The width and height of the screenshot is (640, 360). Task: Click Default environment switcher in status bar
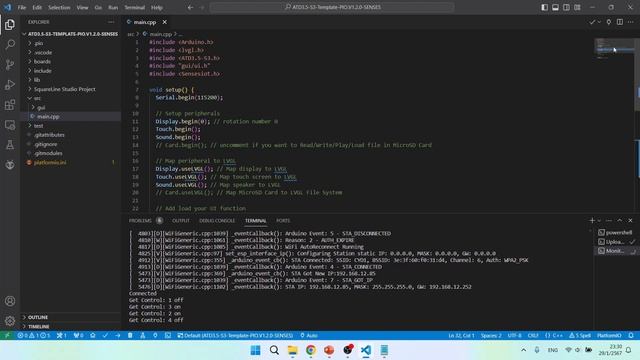pyautogui.click(x=235, y=336)
